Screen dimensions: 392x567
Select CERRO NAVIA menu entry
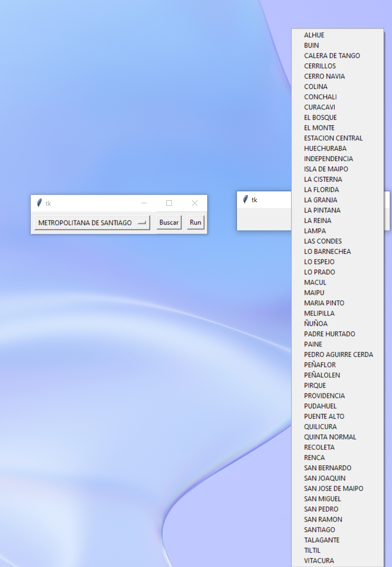337,76
